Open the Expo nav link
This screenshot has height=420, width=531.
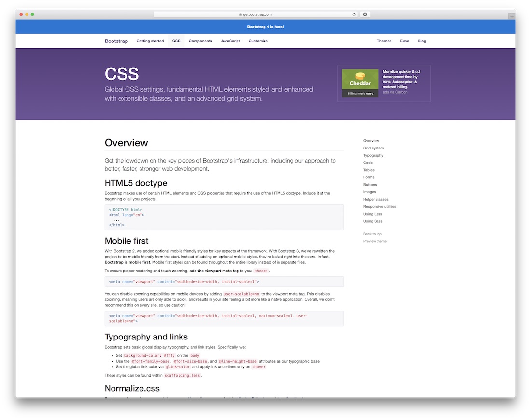(x=405, y=41)
